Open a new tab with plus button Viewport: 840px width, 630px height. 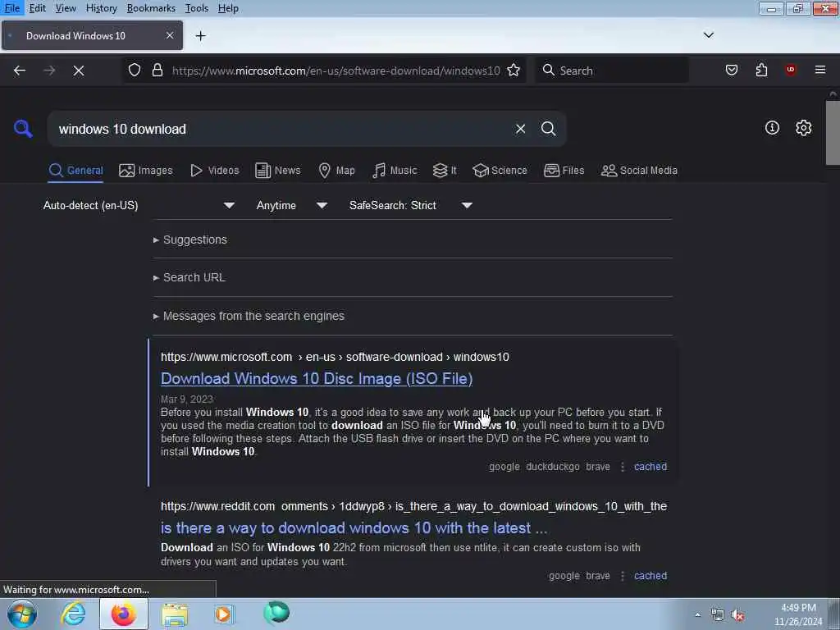coord(201,36)
